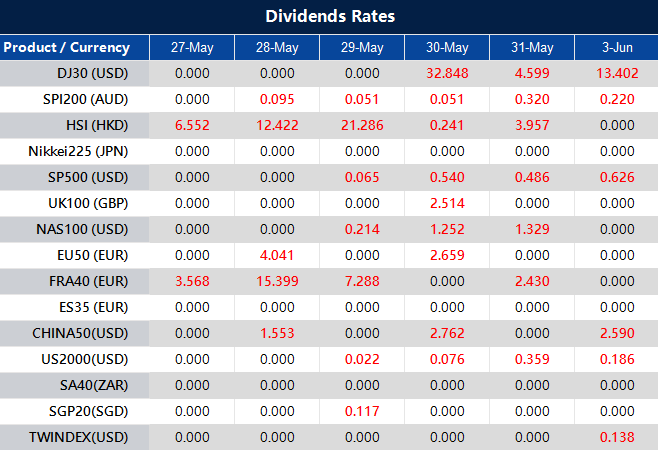The image size is (658, 450).
Task: Click the 27-May column header
Action: [192, 47]
